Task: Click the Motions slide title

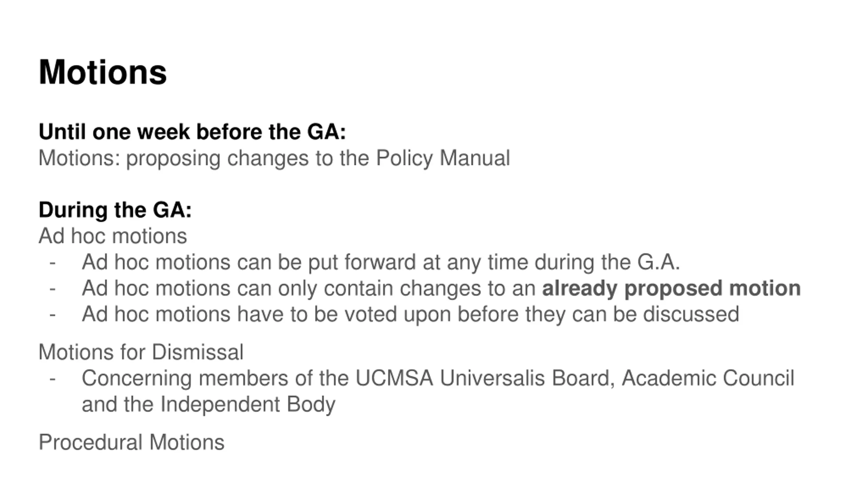Action: [103, 72]
